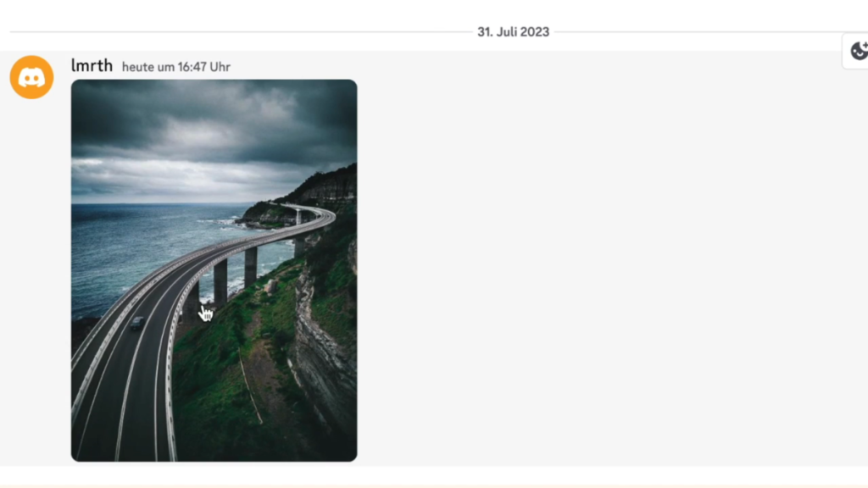Click the message hover toolbar panel edge

coord(843,51)
